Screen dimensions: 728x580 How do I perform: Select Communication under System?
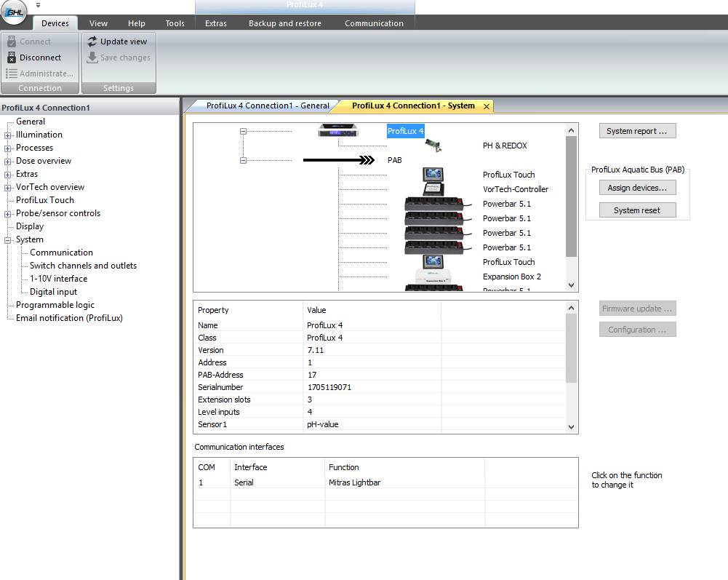tap(61, 253)
